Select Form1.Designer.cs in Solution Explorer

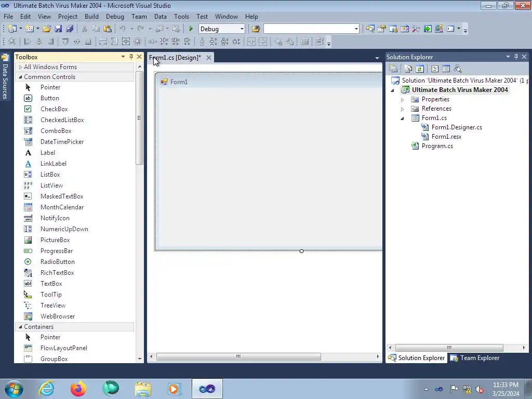pos(457,127)
